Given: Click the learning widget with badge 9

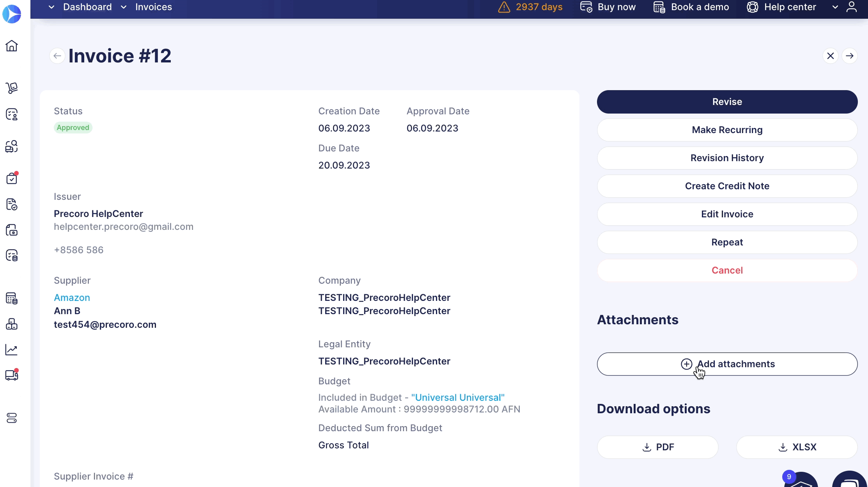Looking at the screenshot, I should coord(801,479).
